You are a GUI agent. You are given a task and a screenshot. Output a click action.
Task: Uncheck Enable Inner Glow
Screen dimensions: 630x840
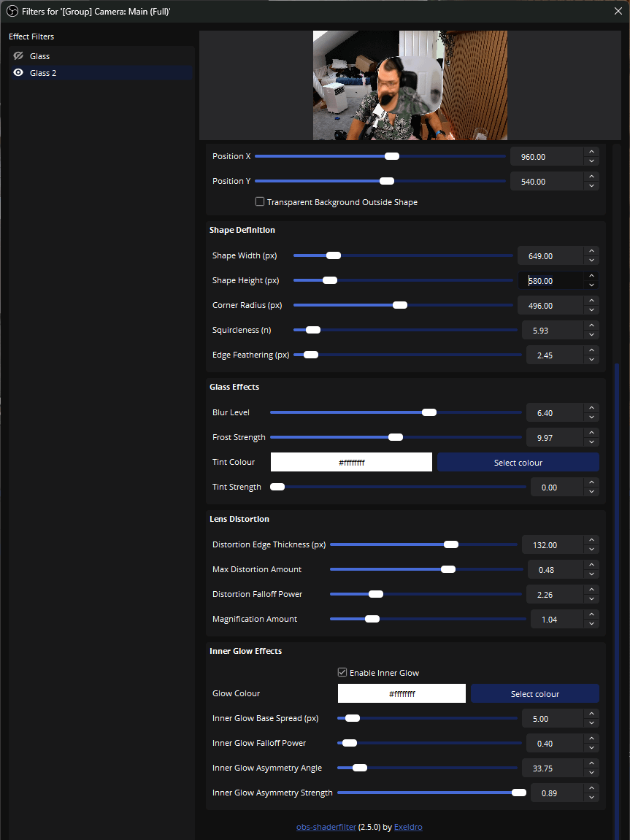pyautogui.click(x=342, y=672)
